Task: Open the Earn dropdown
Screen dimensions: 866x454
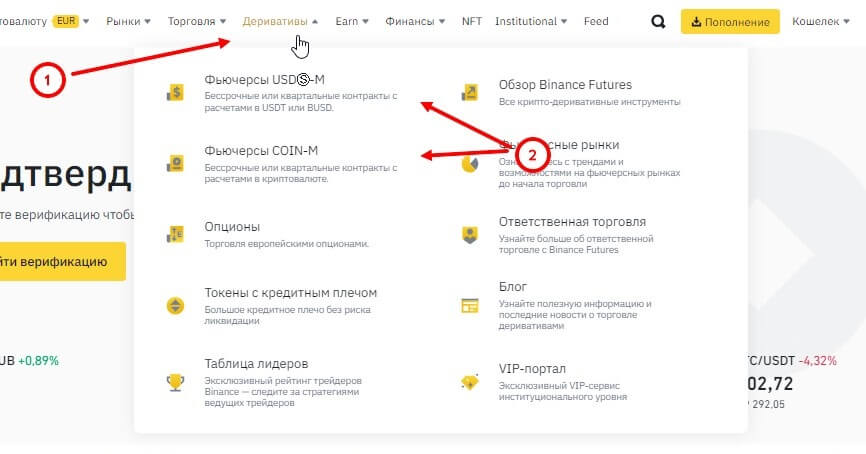Action: click(x=352, y=21)
